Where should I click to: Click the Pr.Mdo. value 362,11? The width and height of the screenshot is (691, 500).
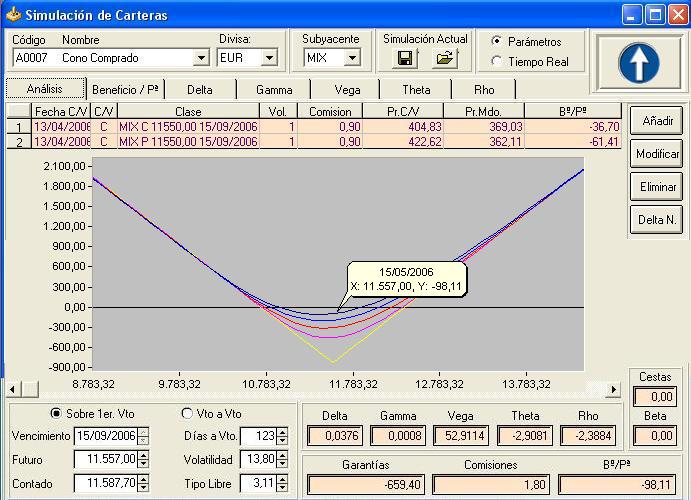tap(484, 142)
